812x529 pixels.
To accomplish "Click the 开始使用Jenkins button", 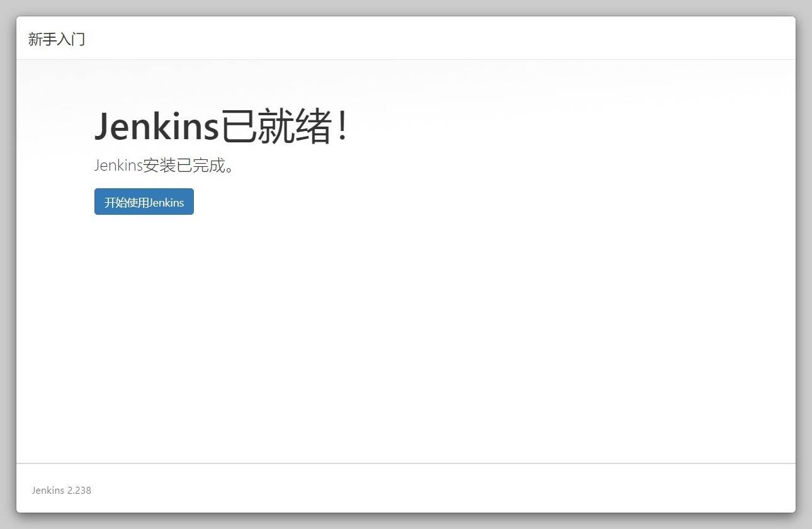I will pyautogui.click(x=144, y=202).
